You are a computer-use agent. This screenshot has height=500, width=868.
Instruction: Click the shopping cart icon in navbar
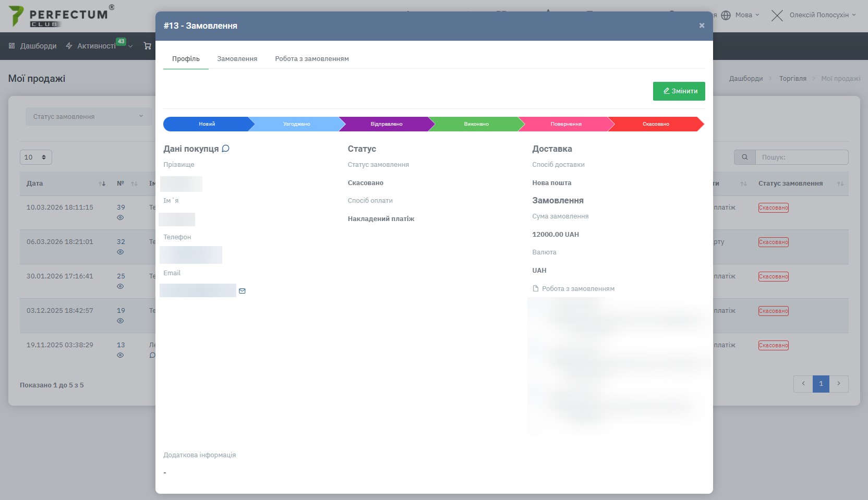coord(148,46)
